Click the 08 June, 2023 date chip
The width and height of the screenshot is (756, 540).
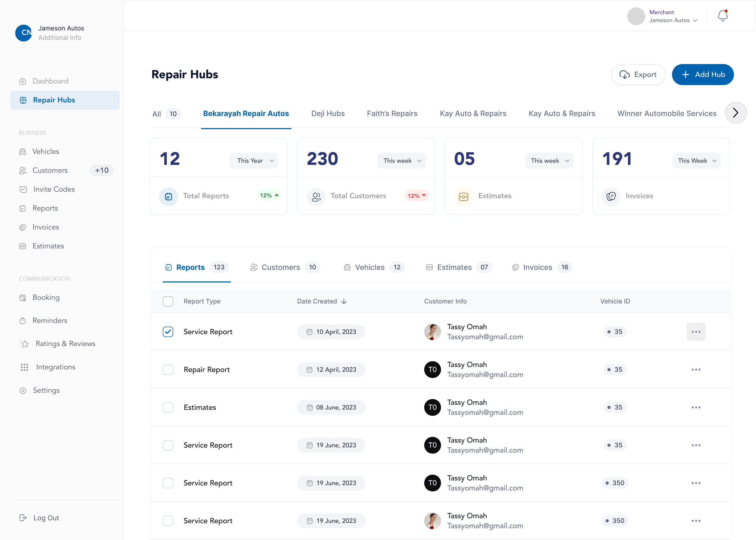click(331, 407)
